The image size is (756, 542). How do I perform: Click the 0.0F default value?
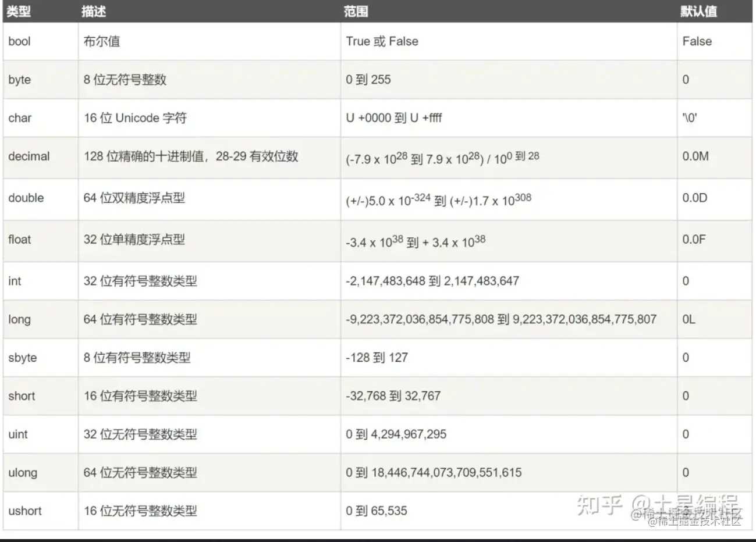tap(694, 240)
